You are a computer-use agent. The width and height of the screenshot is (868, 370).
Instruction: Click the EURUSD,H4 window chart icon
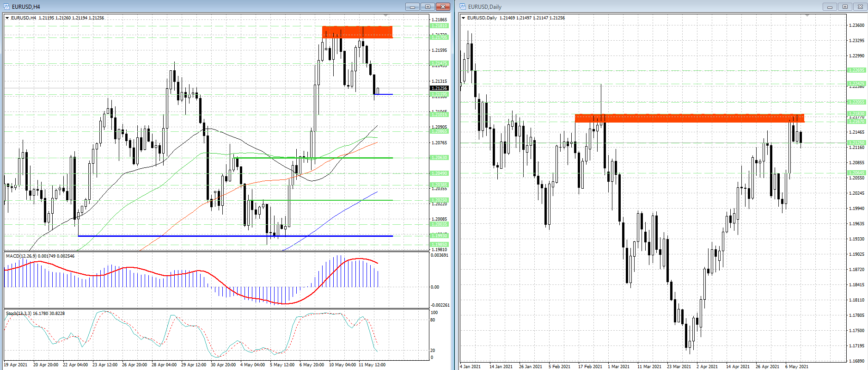click(6, 6)
